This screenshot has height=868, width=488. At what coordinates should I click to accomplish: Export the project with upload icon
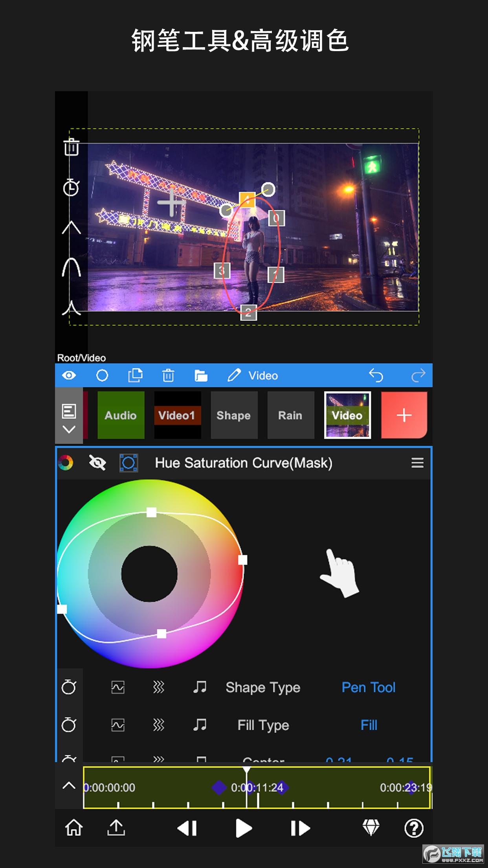click(116, 828)
